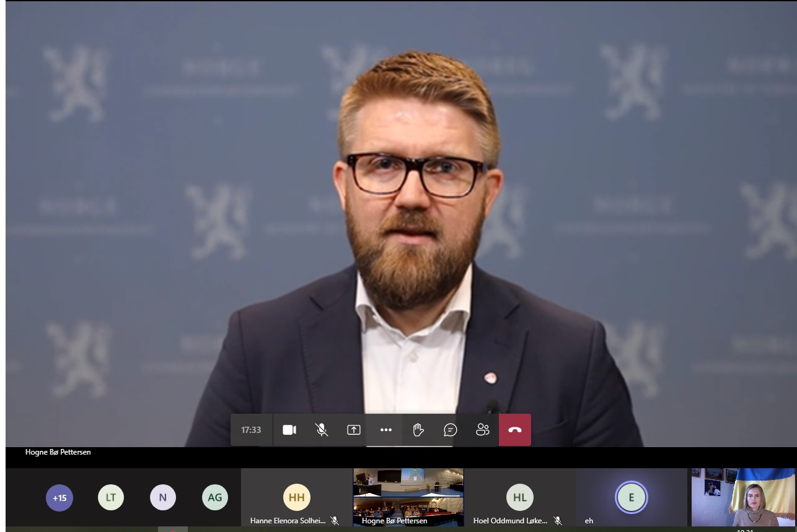Open the self-view video thumbnail with flag

743,497
